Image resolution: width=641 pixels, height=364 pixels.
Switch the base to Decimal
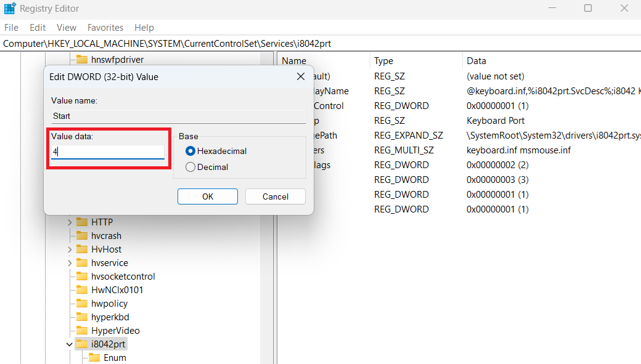point(190,166)
